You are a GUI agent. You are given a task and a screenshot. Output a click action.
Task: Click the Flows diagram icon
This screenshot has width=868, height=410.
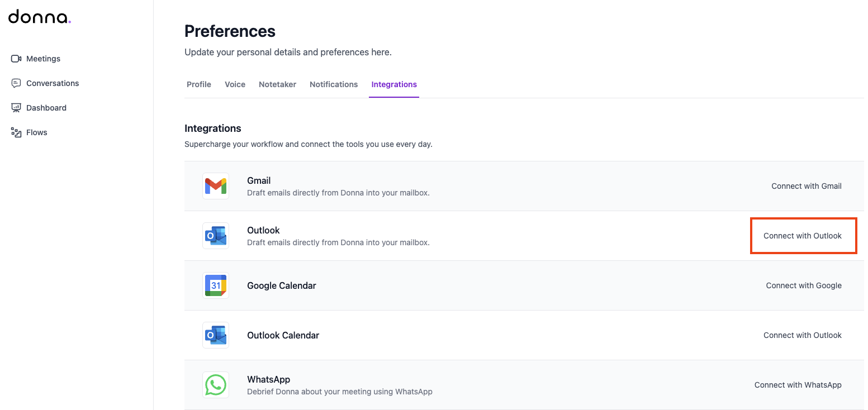pyautogui.click(x=16, y=132)
